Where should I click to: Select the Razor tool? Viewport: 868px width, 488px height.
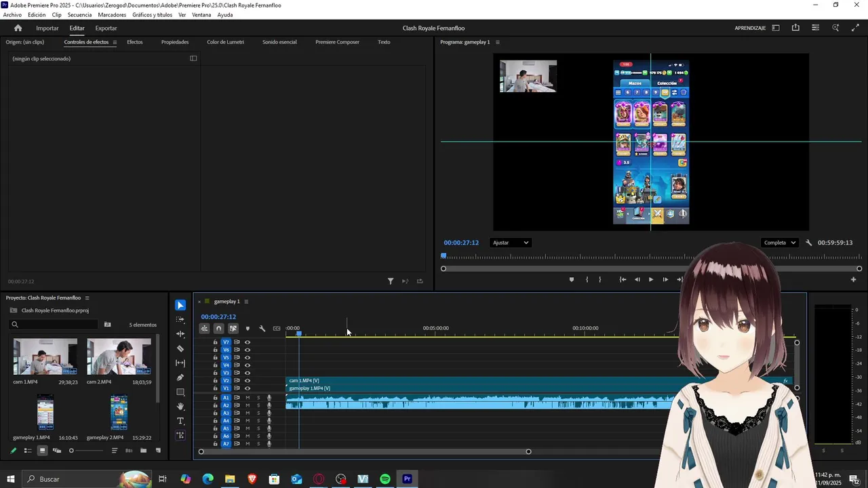tap(180, 348)
